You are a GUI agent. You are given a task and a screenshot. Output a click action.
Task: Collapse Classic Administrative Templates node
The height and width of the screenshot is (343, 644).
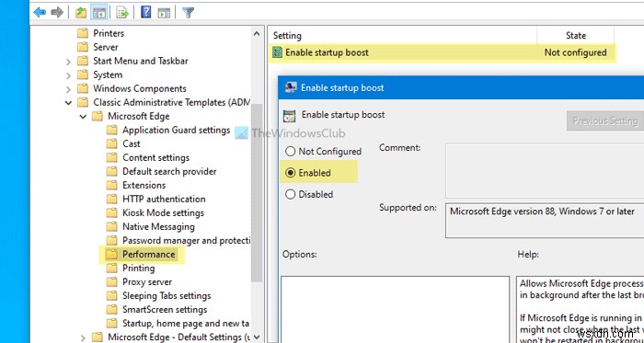[x=68, y=103]
